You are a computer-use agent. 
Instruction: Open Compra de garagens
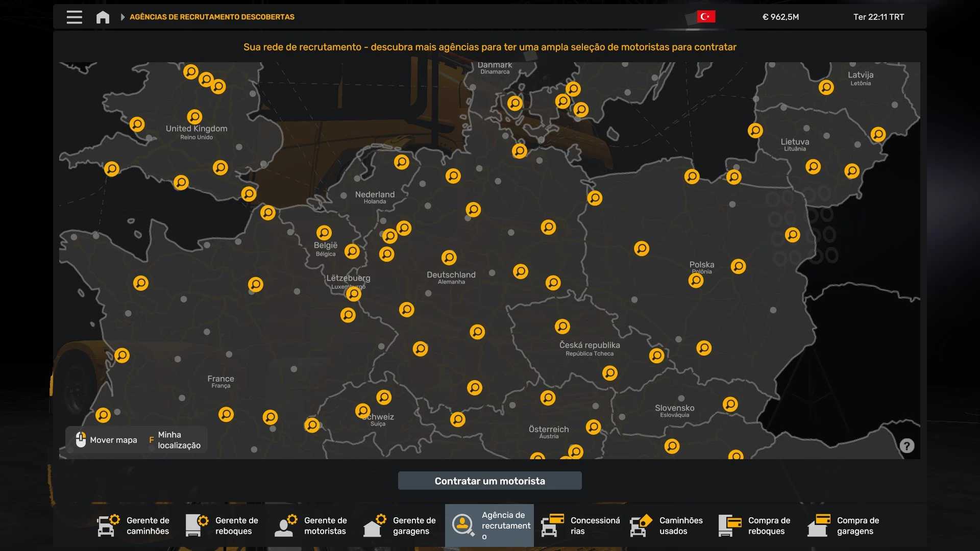pos(844,525)
